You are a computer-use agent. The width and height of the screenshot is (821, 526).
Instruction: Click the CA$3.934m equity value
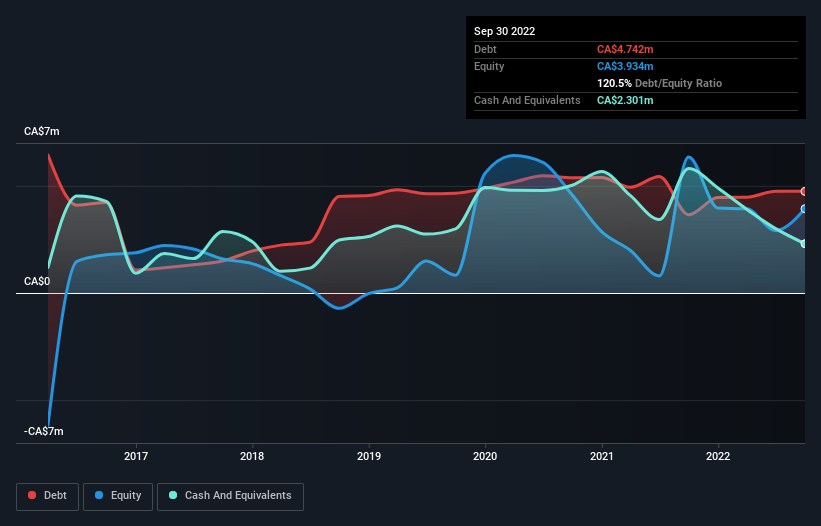[625, 66]
